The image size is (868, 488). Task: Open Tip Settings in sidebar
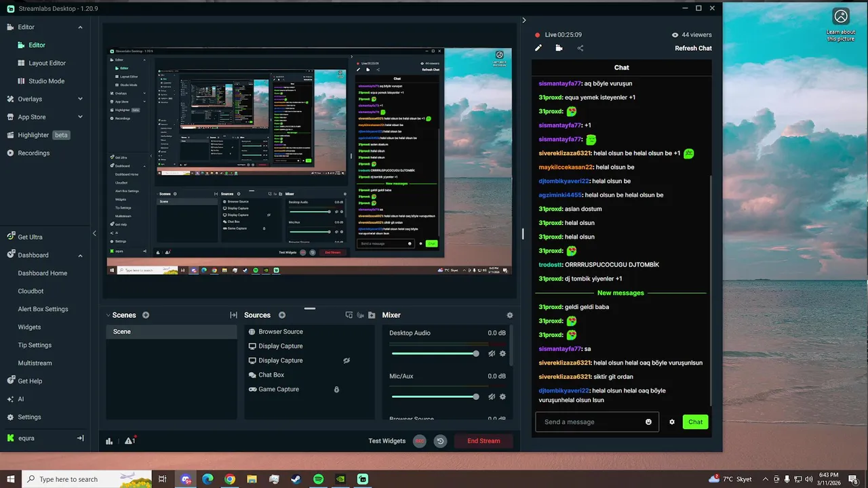click(35, 345)
